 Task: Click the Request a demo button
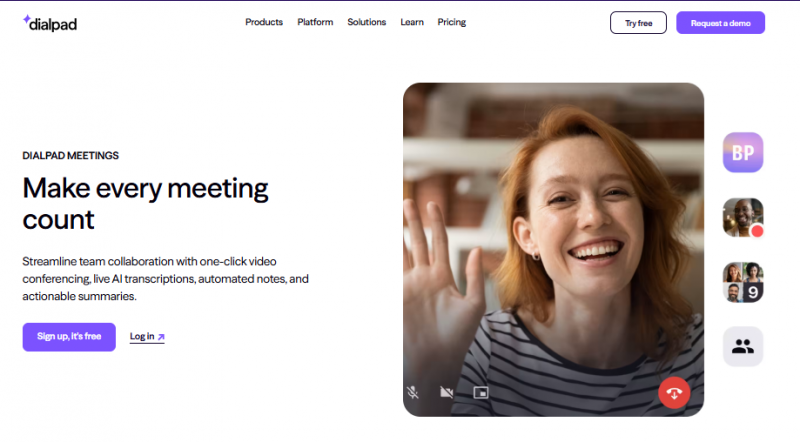pos(720,22)
